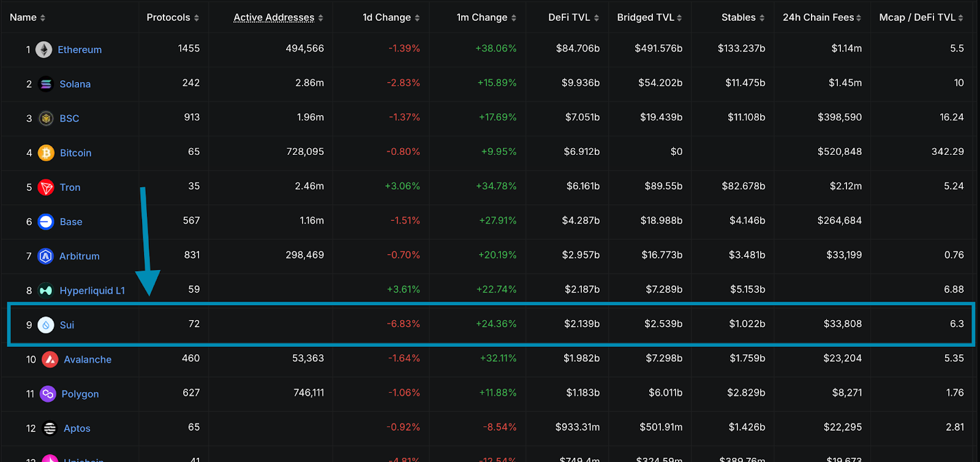
Task: Click Ethereum's DeFi TVL value $84.706b
Action: tap(578, 48)
